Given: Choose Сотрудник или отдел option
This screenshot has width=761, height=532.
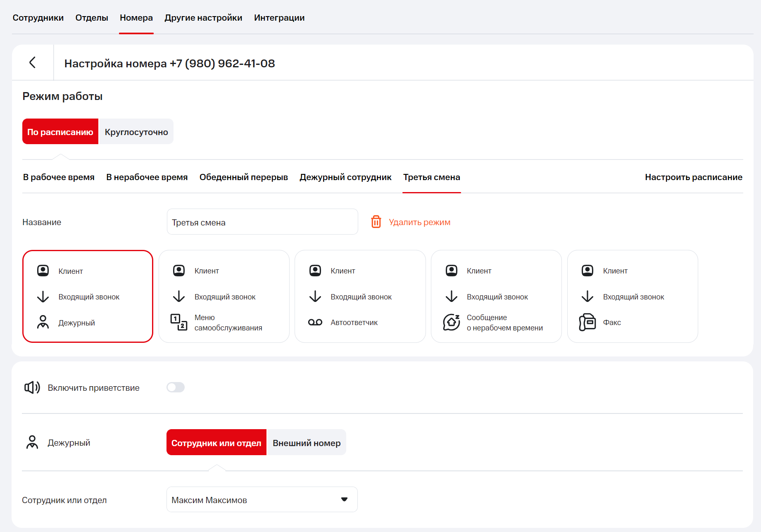Looking at the screenshot, I should click(x=216, y=443).
